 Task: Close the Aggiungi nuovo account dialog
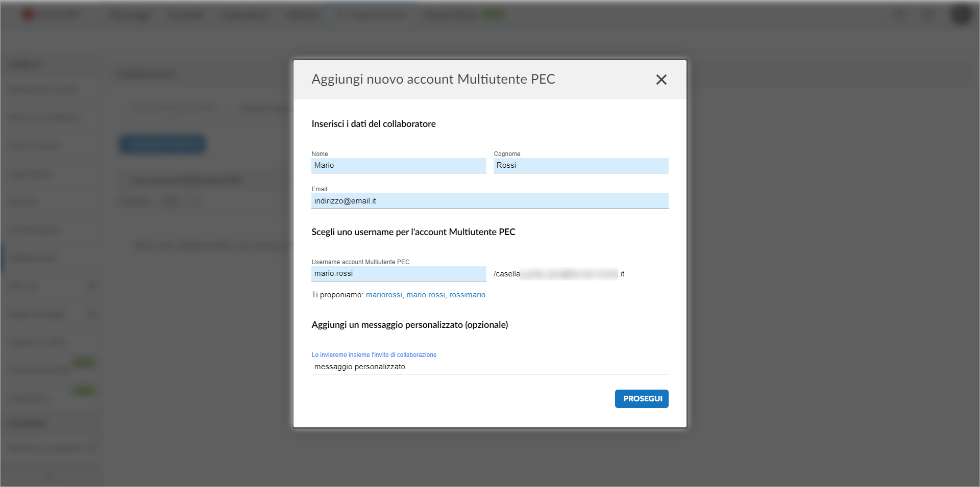tap(661, 80)
